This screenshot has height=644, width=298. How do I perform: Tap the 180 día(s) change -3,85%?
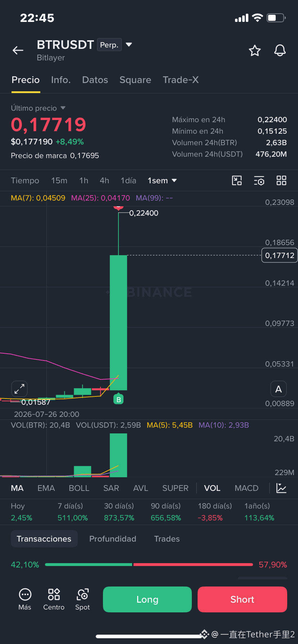210,518
